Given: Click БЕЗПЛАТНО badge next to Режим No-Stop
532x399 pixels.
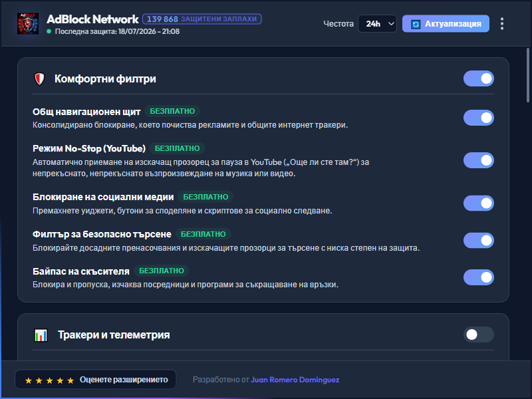Looking at the screenshot, I should coord(177,148).
